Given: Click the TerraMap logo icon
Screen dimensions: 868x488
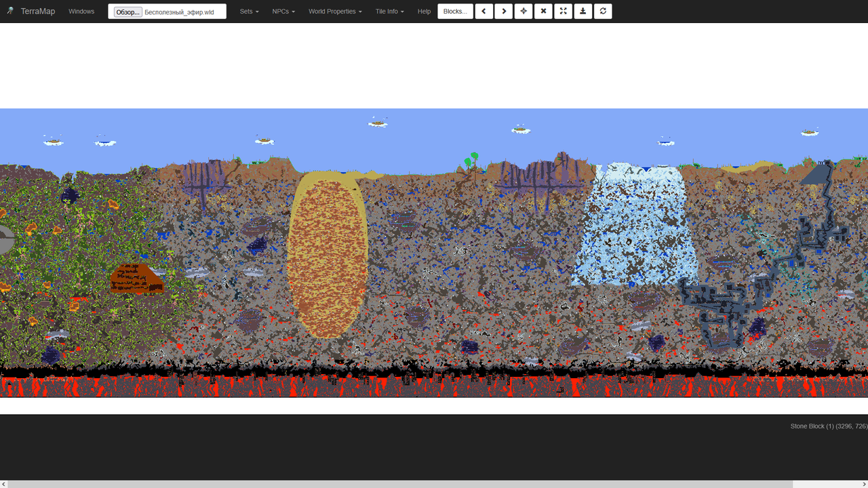Looking at the screenshot, I should click(x=11, y=11).
